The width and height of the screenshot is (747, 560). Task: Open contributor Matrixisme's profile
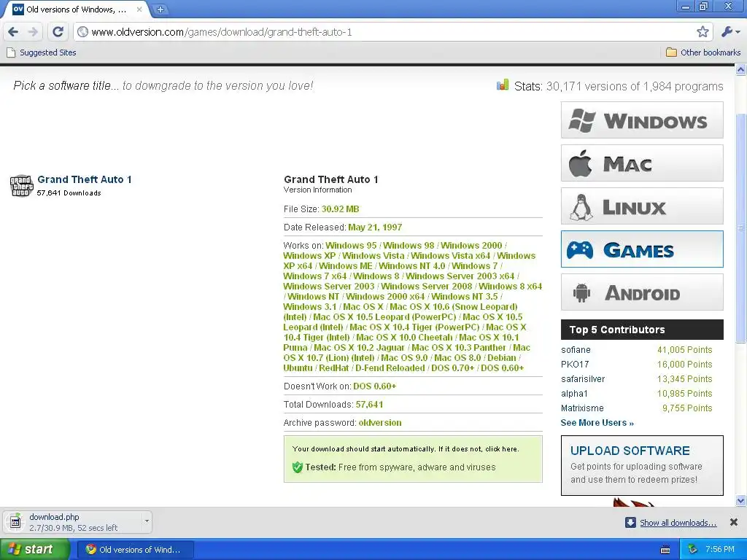[x=582, y=408]
